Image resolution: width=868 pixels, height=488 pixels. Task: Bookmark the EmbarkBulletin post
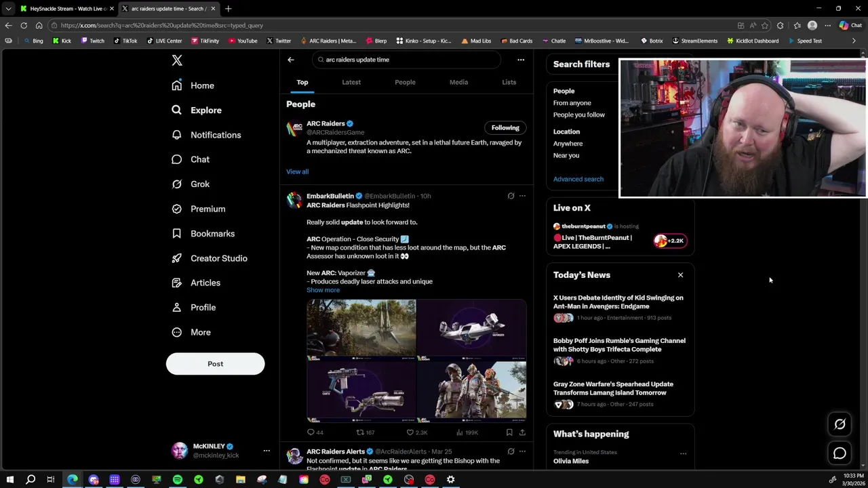tap(509, 432)
